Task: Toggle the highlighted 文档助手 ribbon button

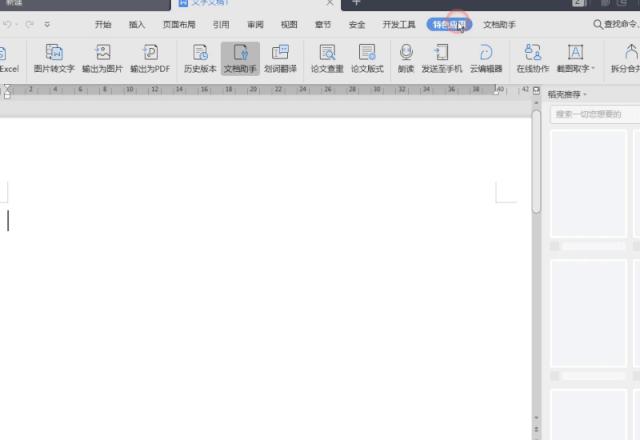Action: click(x=240, y=59)
